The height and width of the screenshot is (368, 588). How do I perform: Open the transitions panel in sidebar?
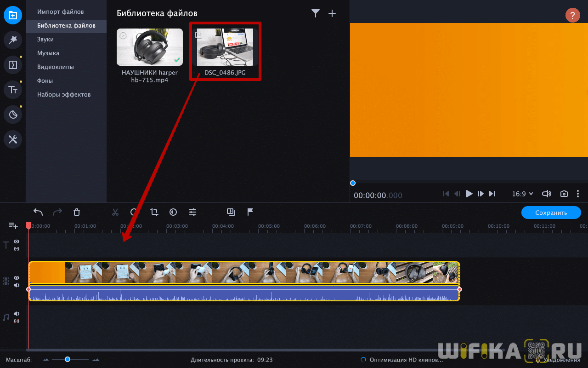pyautogui.click(x=13, y=65)
